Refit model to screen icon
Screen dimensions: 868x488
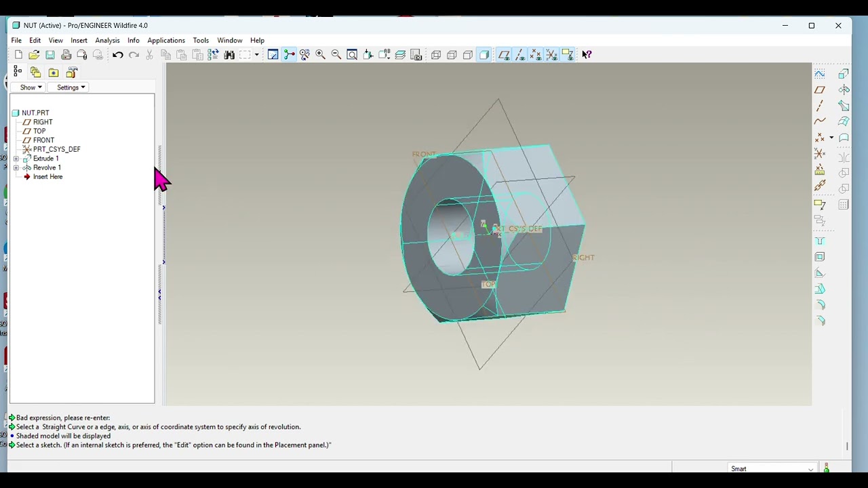point(352,55)
